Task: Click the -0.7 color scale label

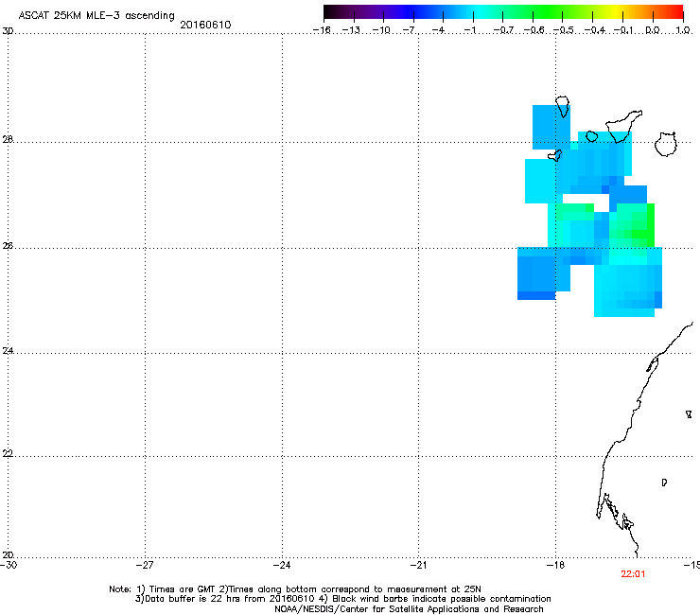Action: 503,30
